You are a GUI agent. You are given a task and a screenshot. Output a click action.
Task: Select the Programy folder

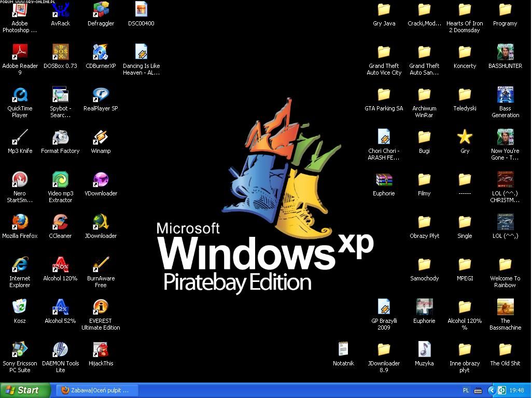click(x=505, y=9)
